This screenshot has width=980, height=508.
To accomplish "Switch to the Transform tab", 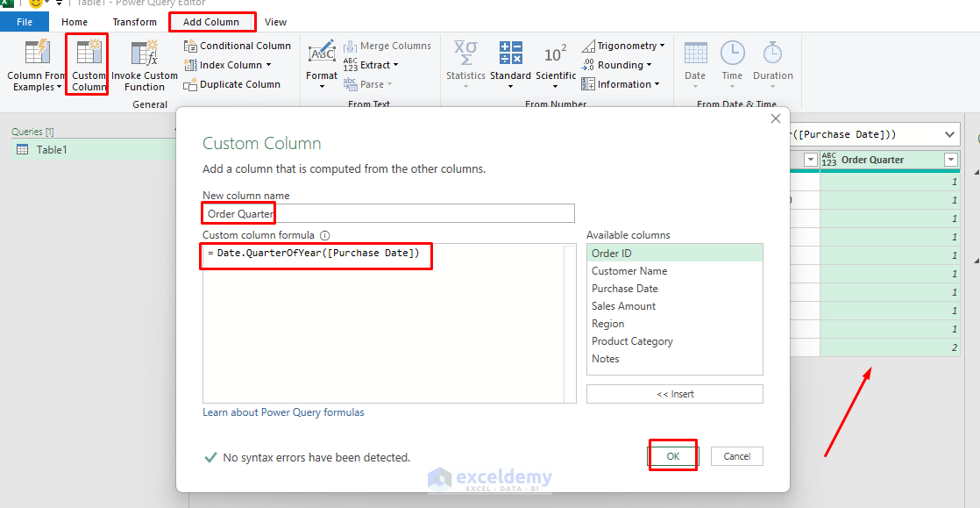I will tap(134, 22).
